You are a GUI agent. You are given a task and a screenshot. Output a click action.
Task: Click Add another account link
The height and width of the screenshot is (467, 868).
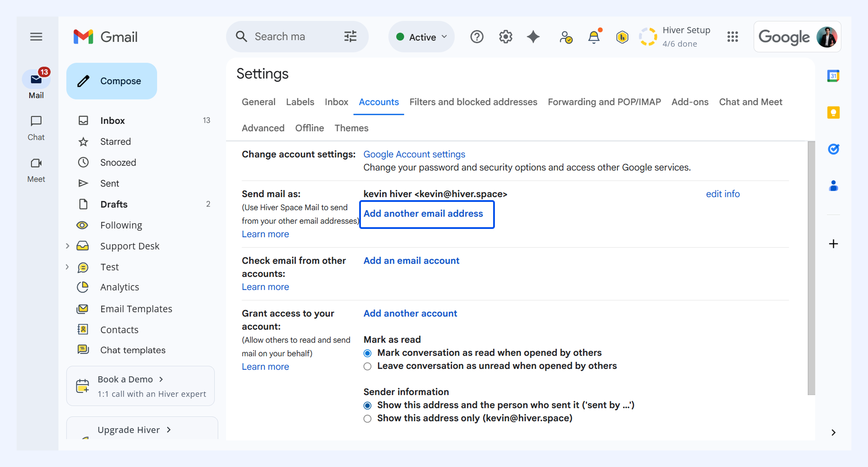[410, 314]
